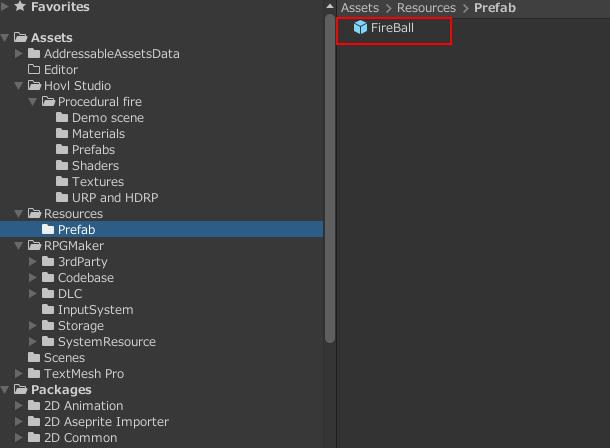
Task: Click the Textures folder icon
Action: [62, 181]
